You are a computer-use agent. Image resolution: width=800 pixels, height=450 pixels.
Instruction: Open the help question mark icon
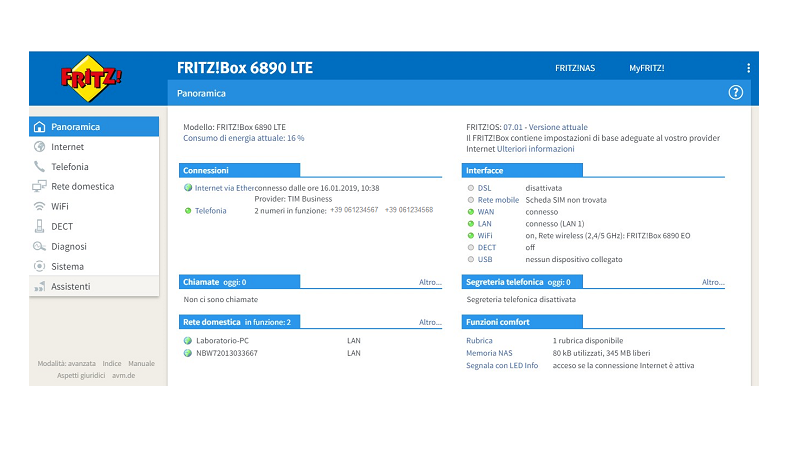[x=735, y=92]
